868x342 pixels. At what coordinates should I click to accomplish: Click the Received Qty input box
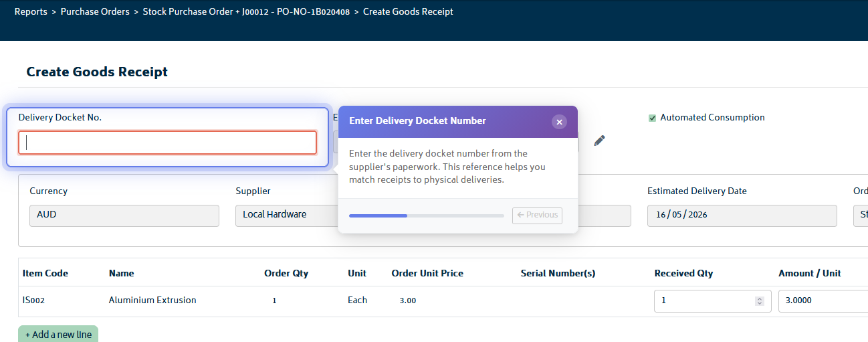click(713, 301)
